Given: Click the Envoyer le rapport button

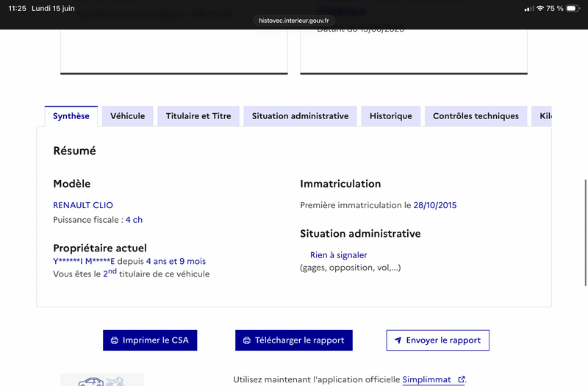Looking at the screenshot, I should (437, 340).
